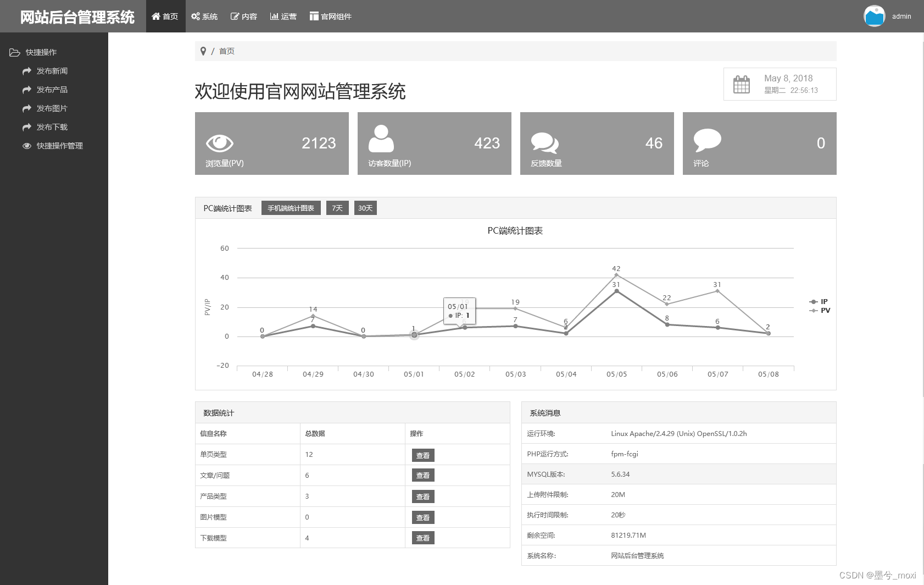Click 查看 button for 单页类型 row
924x585 pixels.
pyautogui.click(x=423, y=455)
